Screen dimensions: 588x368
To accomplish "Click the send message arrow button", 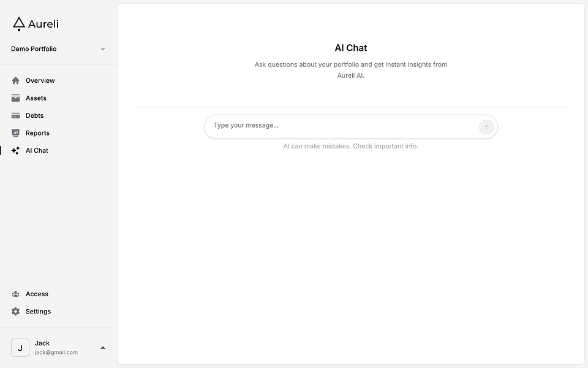I will pos(486,127).
